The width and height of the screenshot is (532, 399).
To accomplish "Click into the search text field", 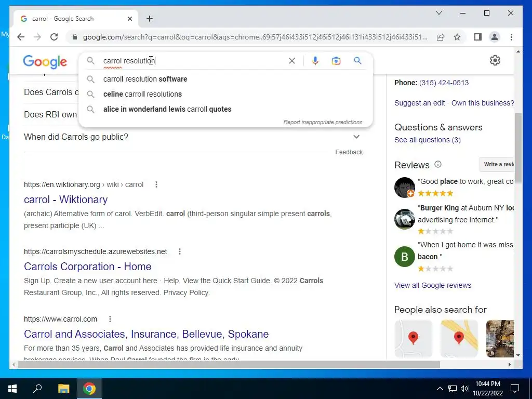I will 193,61.
